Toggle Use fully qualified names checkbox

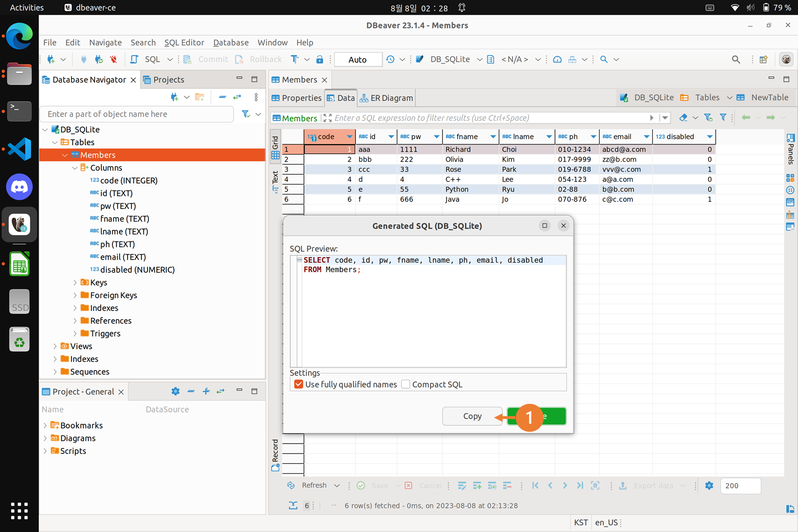coord(298,384)
